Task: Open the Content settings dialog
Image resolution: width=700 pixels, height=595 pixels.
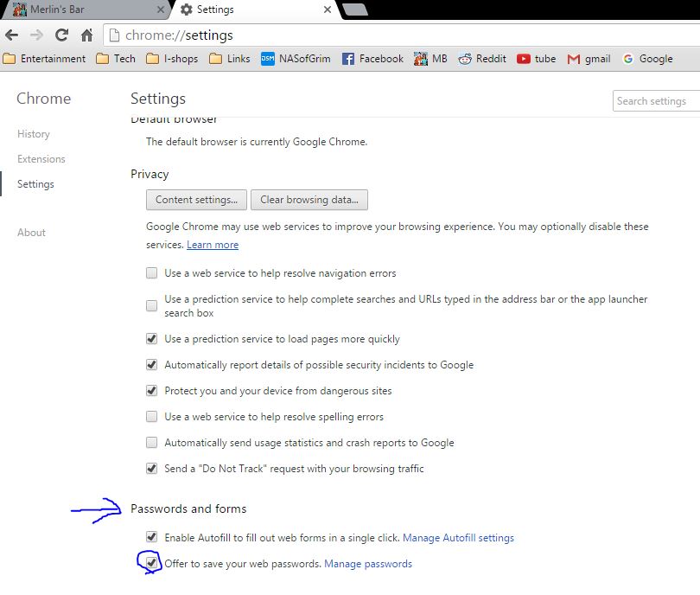Action: tap(196, 200)
